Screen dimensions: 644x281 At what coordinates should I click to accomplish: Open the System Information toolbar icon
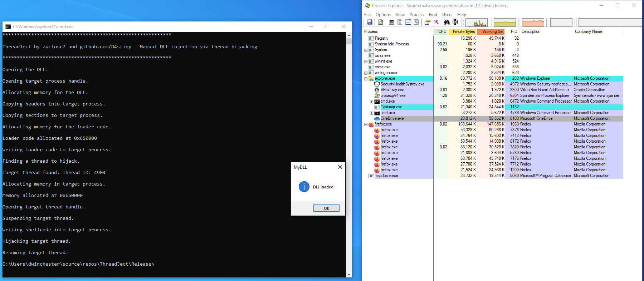click(x=392, y=22)
